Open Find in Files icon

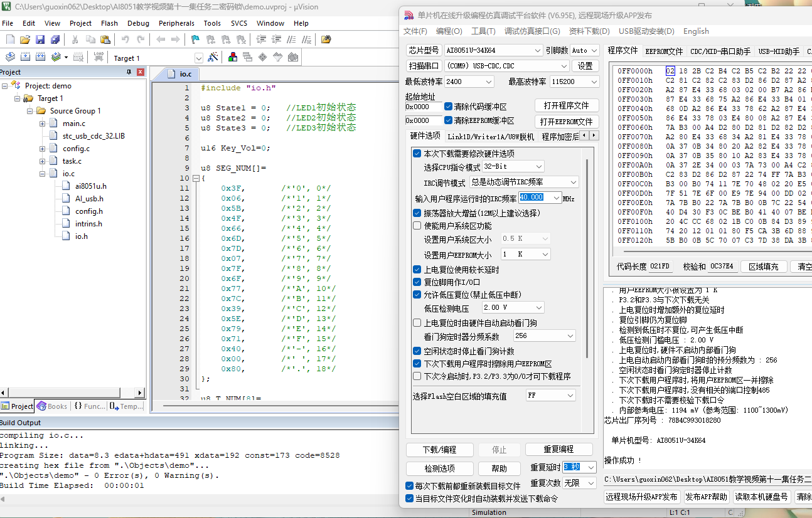[x=326, y=40]
